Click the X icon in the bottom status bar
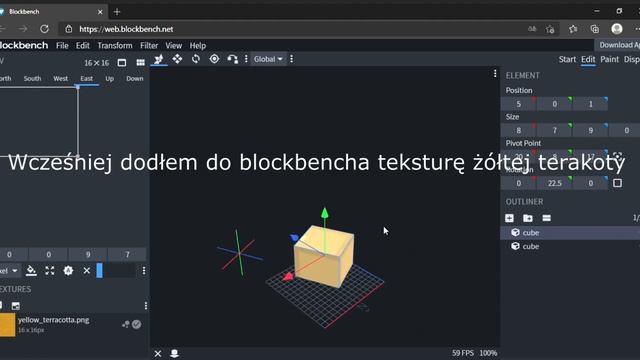 click(x=158, y=353)
